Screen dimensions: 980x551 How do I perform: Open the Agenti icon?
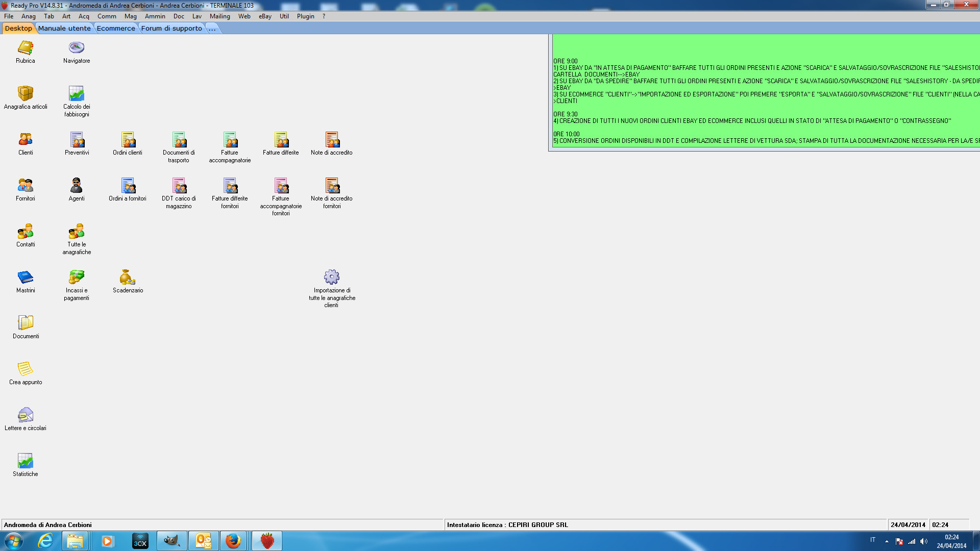pos(77,186)
